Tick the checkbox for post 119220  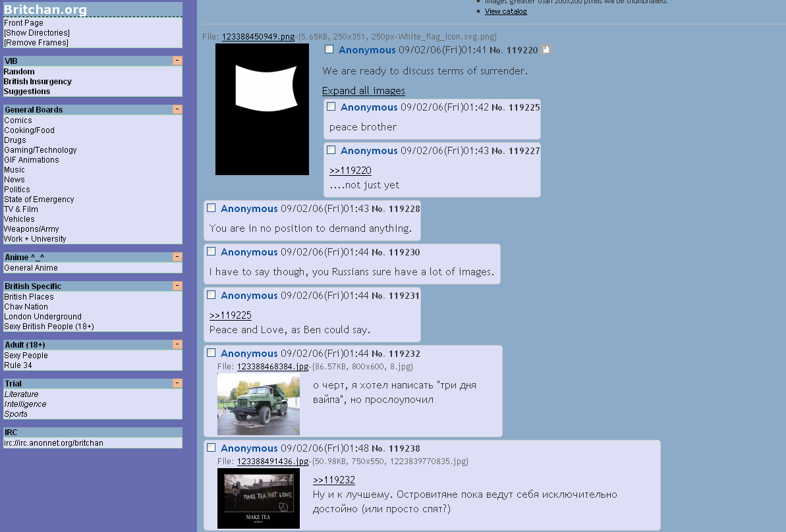coord(329,49)
